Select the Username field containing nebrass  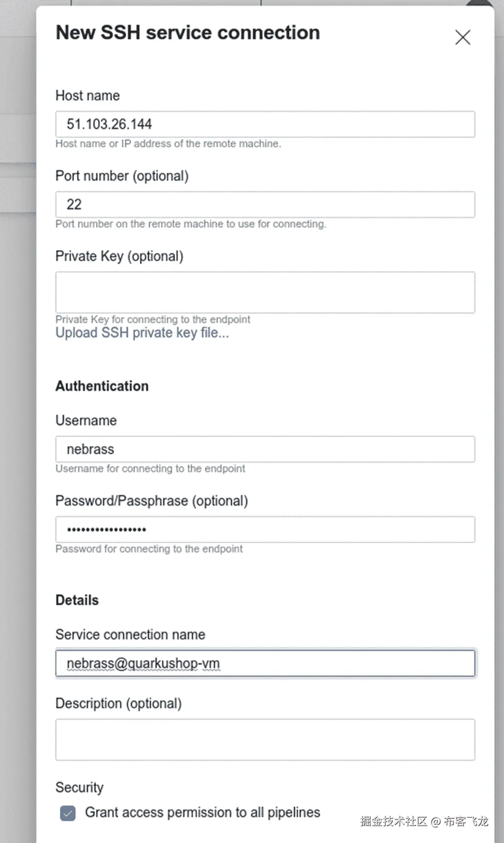click(265, 449)
